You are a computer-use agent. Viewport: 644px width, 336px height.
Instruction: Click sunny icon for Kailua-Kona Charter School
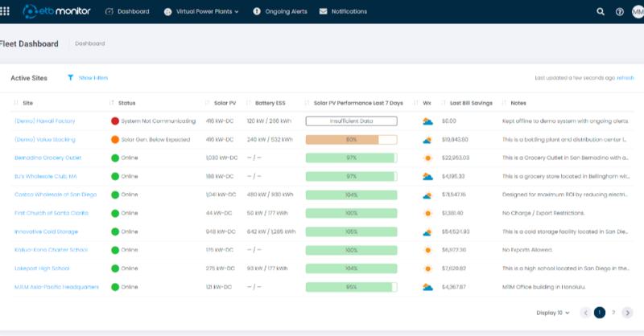pyautogui.click(x=427, y=250)
